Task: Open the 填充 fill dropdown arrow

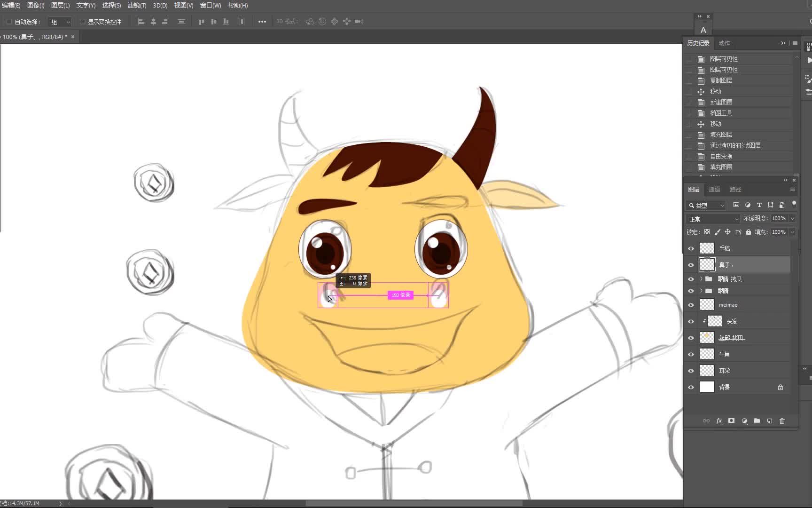Action: [x=792, y=232]
